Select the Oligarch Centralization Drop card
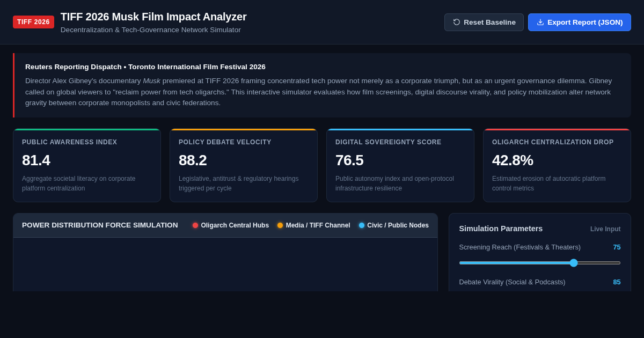The height and width of the screenshot is (338, 644). [x=557, y=165]
